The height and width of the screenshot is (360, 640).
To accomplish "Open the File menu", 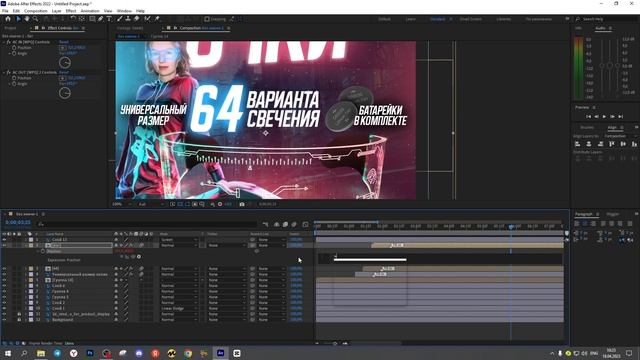I will (x=5, y=11).
